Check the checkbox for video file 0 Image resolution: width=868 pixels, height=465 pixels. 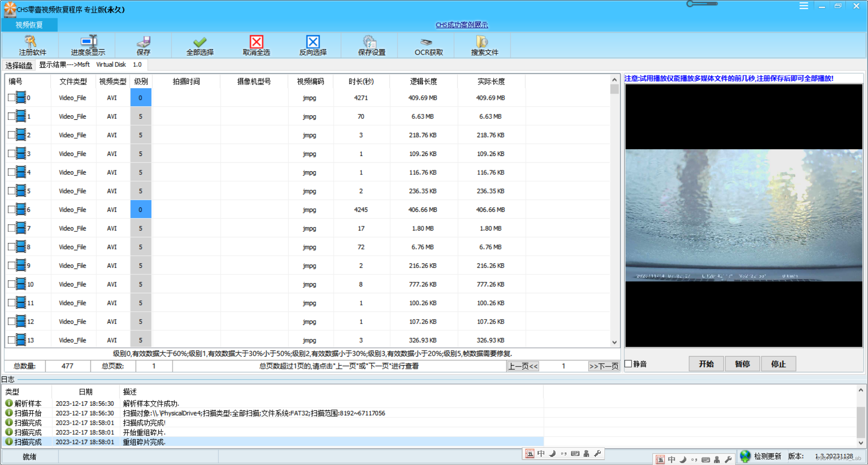[x=11, y=98]
